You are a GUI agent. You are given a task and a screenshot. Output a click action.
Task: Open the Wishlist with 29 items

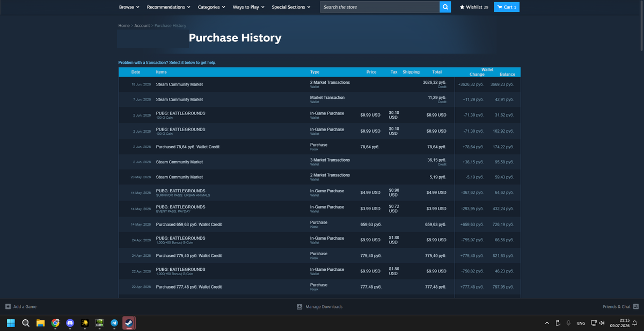coord(474,7)
